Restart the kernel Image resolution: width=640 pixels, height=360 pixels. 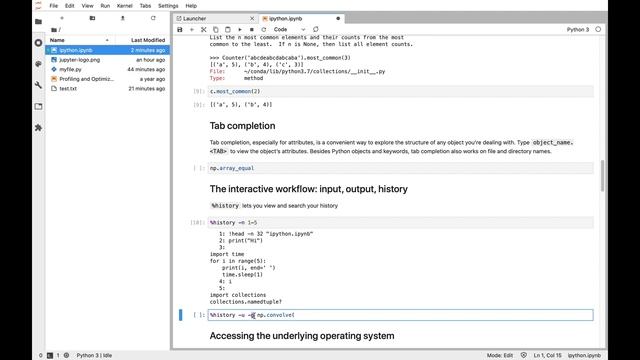click(x=264, y=29)
